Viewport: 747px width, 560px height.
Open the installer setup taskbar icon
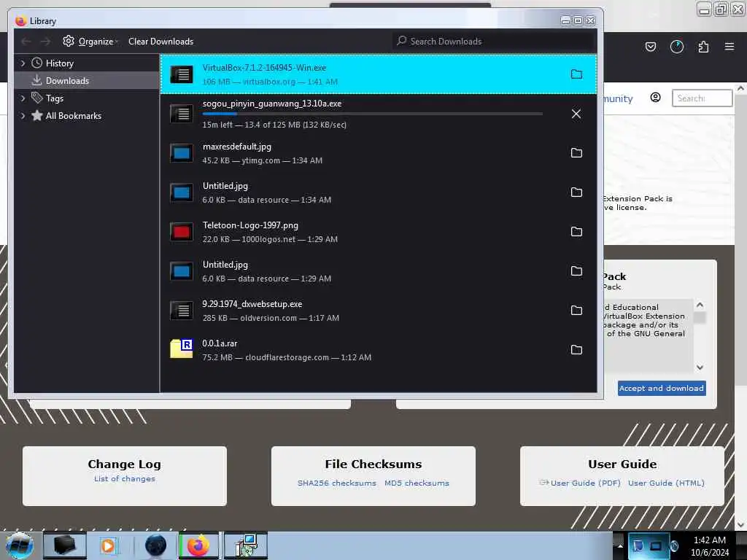[x=245, y=545]
